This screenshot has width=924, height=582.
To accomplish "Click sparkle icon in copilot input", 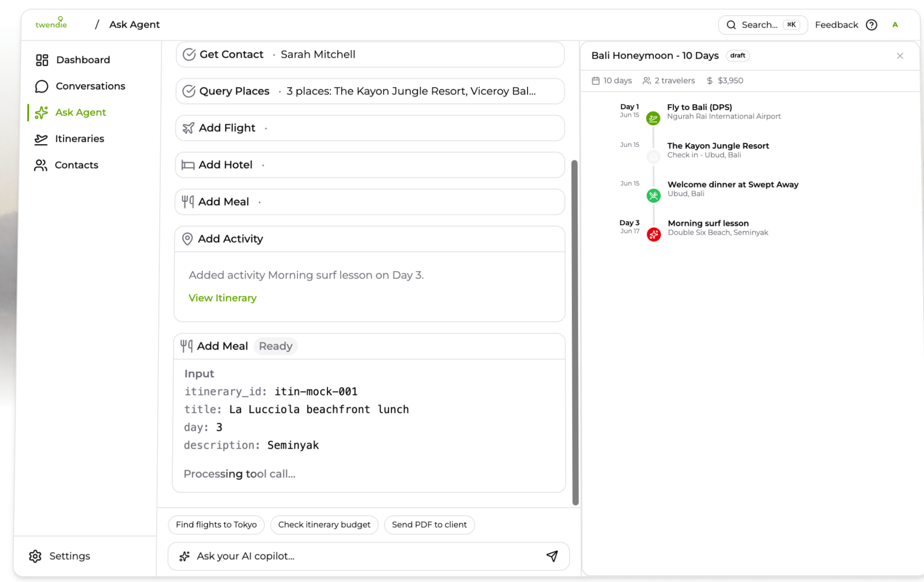I will pos(185,556).
